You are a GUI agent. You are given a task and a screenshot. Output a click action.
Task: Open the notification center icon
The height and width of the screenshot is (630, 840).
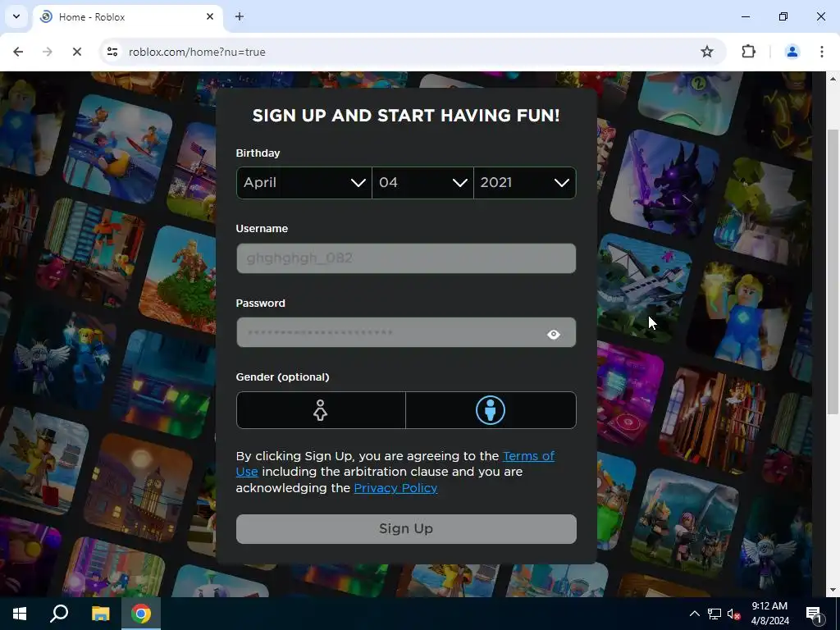click(814, 614)
